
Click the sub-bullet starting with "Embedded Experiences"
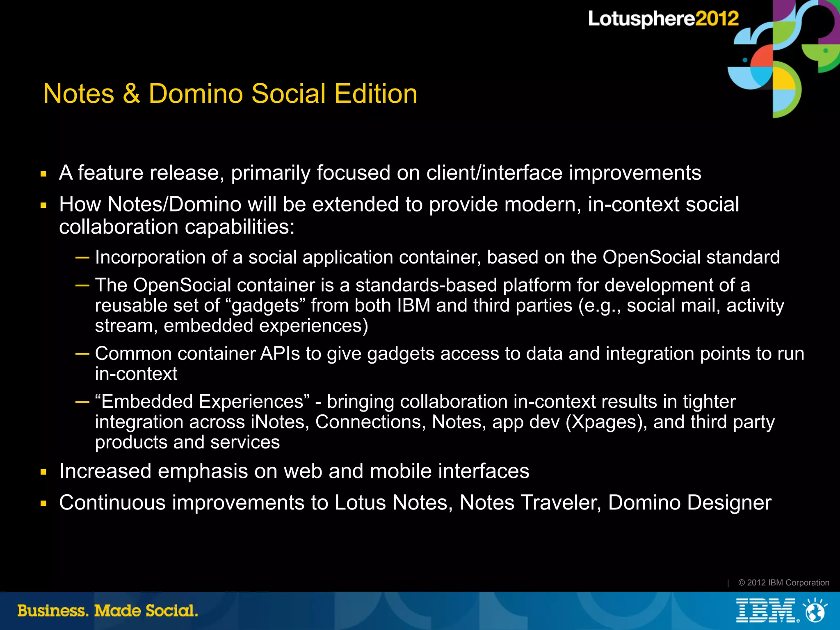pos(435,422)
